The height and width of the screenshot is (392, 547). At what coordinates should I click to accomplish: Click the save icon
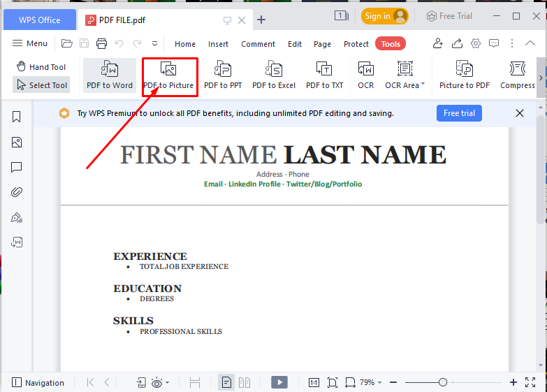(84, 43)
